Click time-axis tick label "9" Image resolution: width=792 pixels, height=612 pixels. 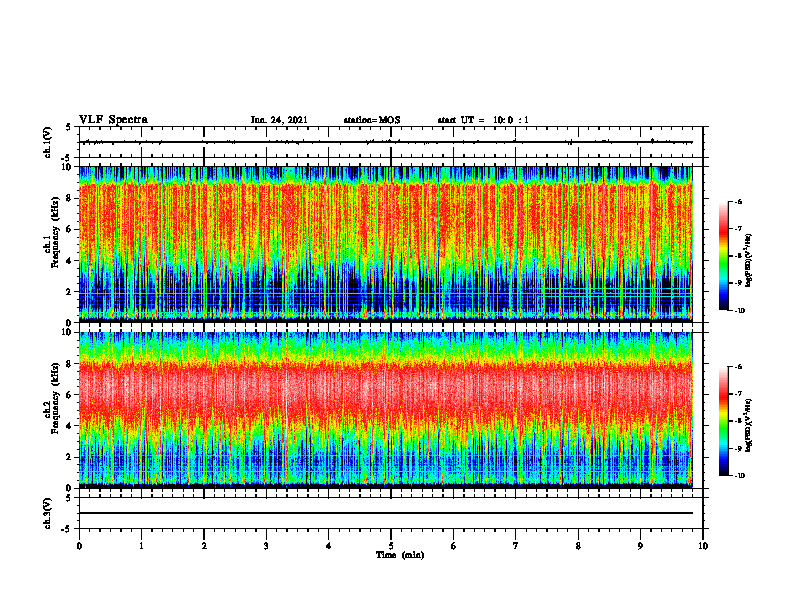(x=640, y=546)
